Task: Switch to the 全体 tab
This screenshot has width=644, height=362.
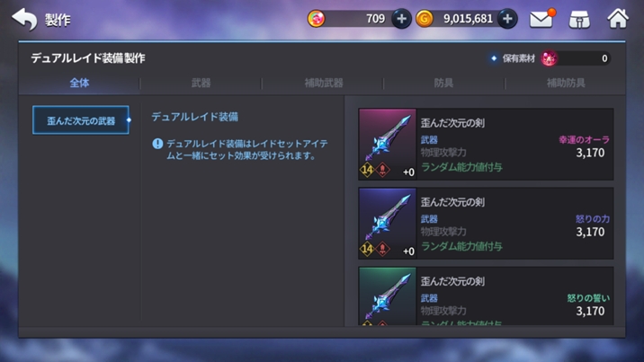Action: (79, 83)
